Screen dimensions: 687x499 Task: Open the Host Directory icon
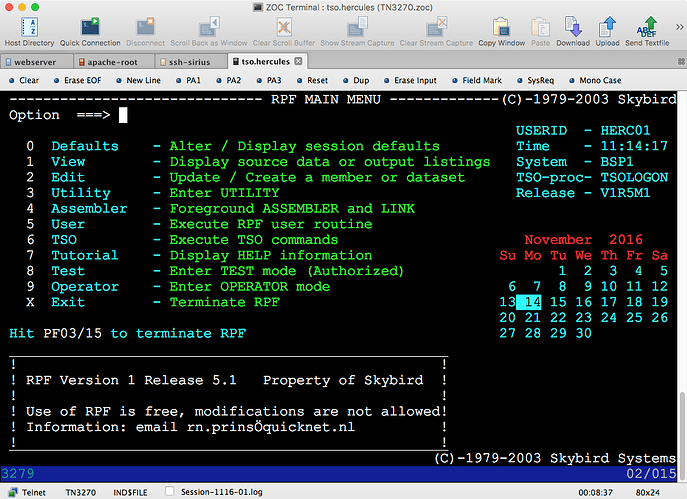point(29,27)
